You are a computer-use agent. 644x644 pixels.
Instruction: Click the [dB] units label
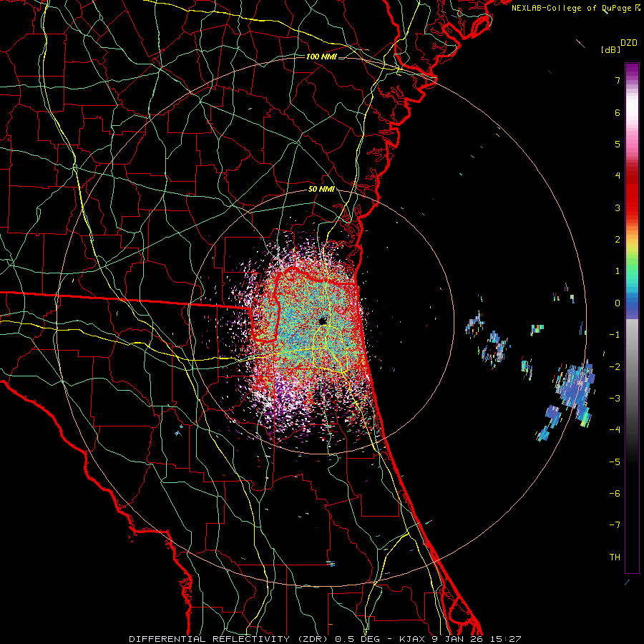tap(611, 49)
